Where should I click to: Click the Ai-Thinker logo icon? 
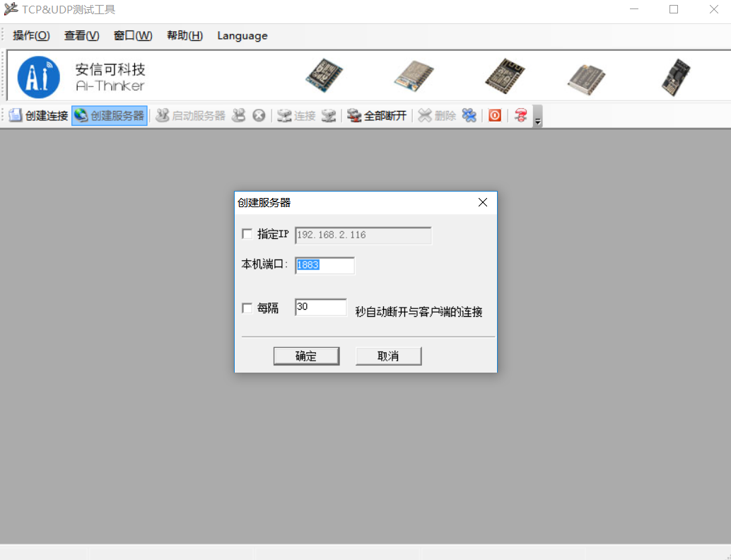[38, 76]
